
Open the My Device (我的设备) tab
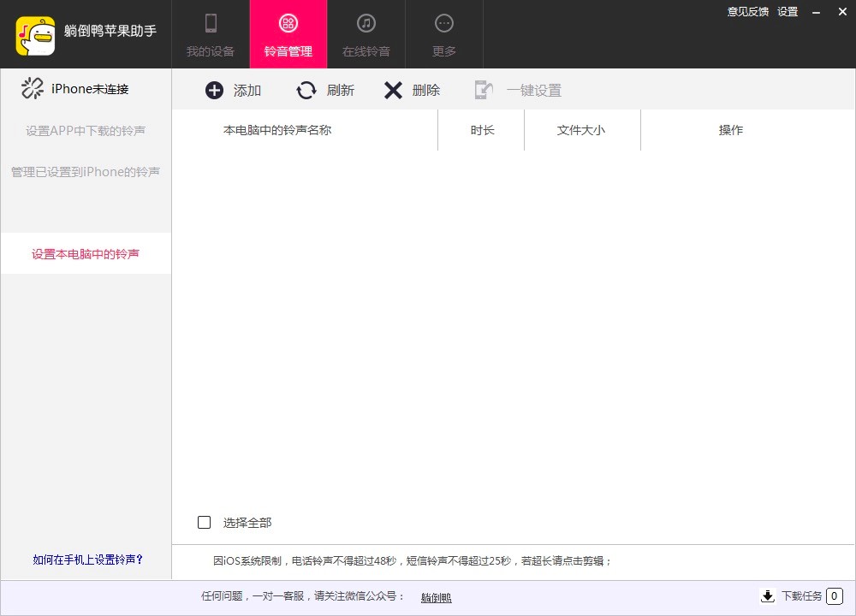(x=211, y=35)
